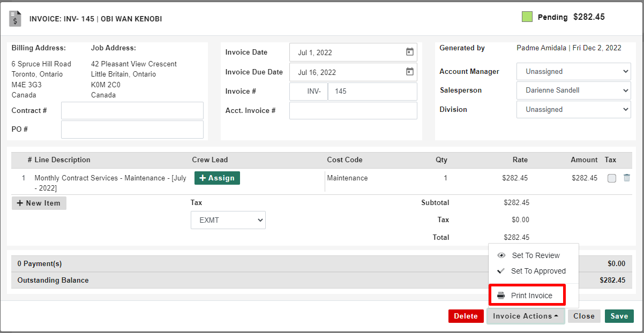Assign a crew lead with the Assign button
644x333 pixels.
[x=217, y=178]
